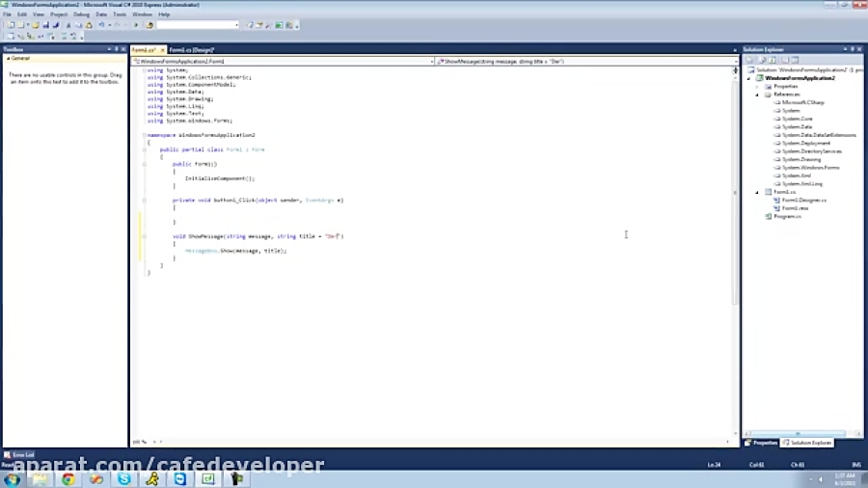
Task: Select Form1.resx in Solution Explorer
Action: point(795,208)
